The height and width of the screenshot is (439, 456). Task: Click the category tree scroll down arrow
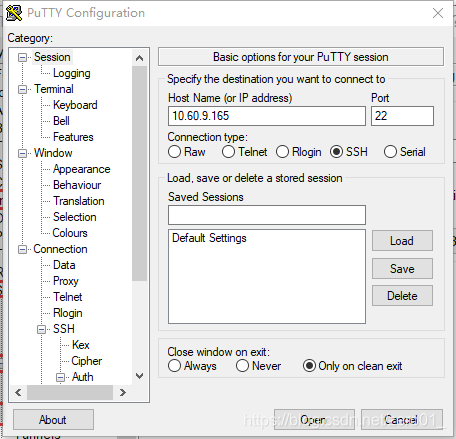pyautogui.click(x=140, y=376)
